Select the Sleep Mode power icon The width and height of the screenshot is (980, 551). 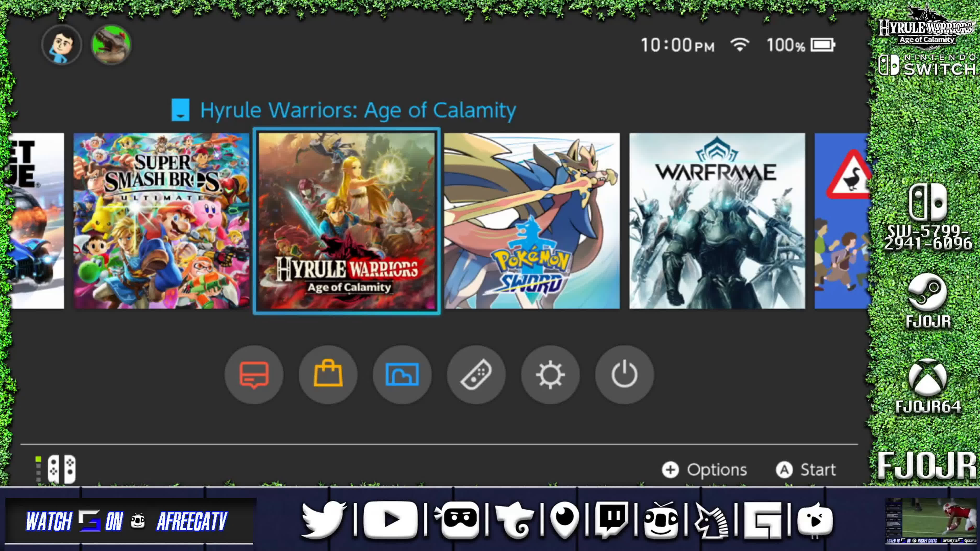[624, 375]
